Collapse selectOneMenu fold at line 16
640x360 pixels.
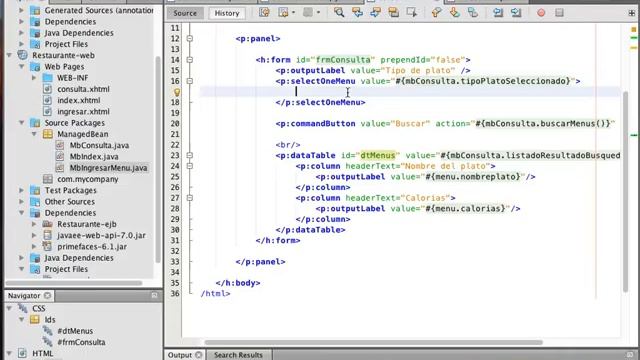(x=189, y=81)
